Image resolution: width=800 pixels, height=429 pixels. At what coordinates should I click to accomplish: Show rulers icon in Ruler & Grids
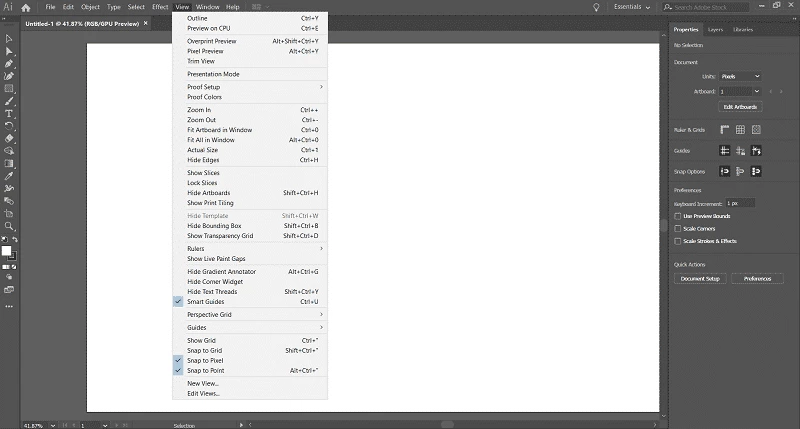tap(724, 129)
